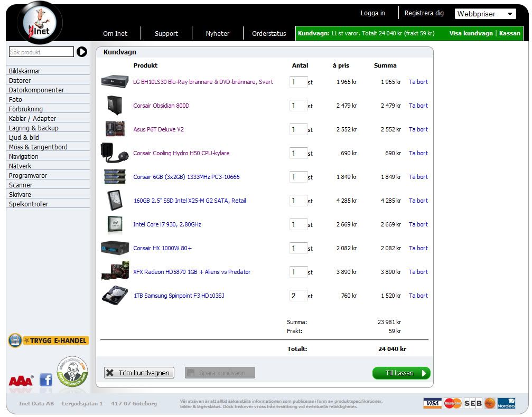Click the Corsair Obsidian 800D case thumbnail
This screenshot has height=417, width=532.
point(114,106)
